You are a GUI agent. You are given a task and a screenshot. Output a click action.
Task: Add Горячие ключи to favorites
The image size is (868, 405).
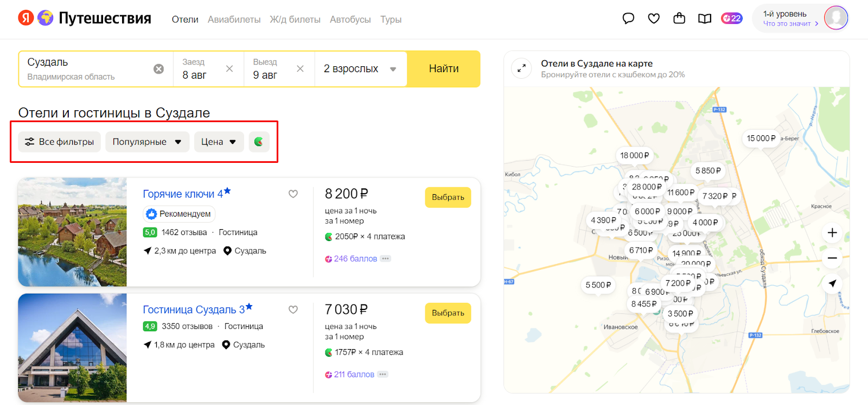tap(293, 194)
